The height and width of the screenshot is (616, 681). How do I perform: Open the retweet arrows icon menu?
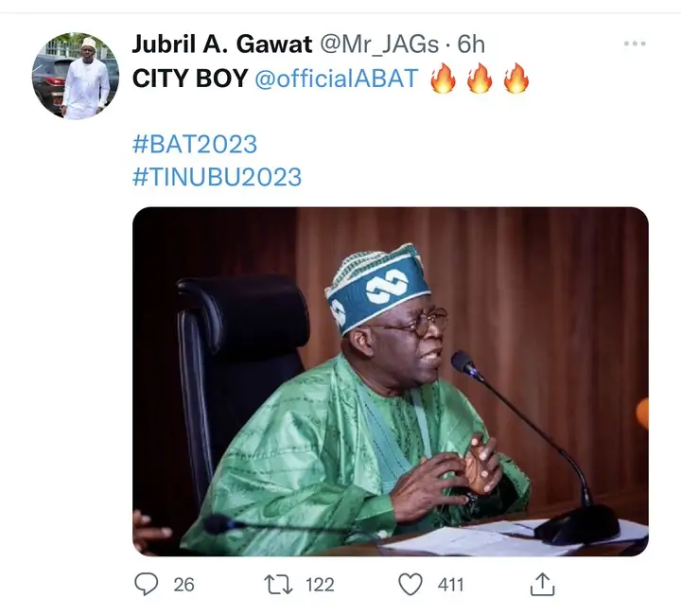[x=276, y=585]
